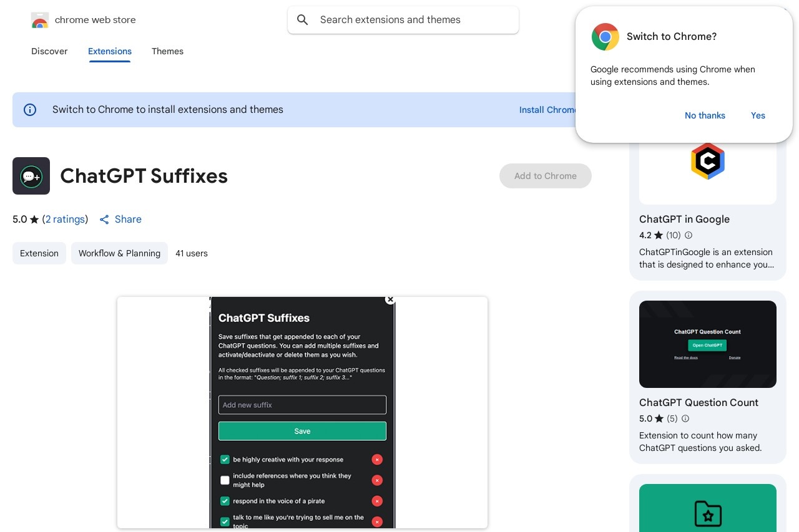Click the green Save button in screenshot
Screen dimensions: 799x532
pos(302,431)
